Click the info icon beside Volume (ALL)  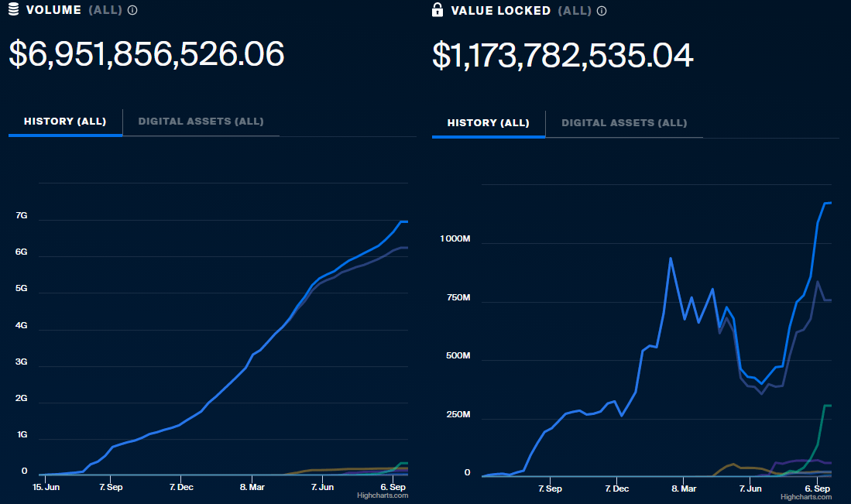click(132, 11)
